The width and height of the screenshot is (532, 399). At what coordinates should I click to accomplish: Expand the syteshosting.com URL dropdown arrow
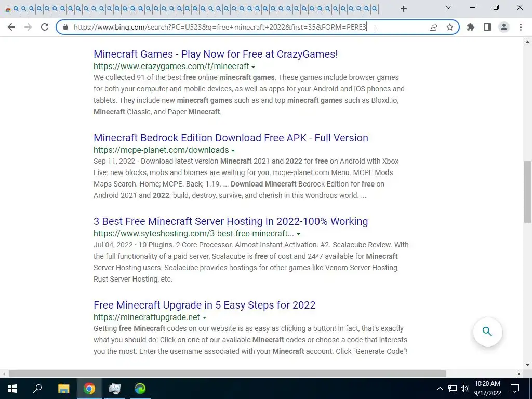coord(298,234)
